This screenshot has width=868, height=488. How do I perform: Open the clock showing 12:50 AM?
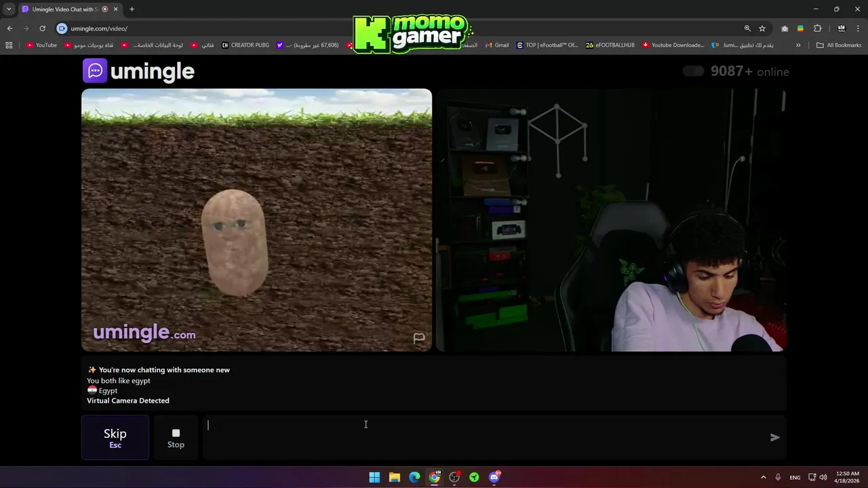coord(847,477)
